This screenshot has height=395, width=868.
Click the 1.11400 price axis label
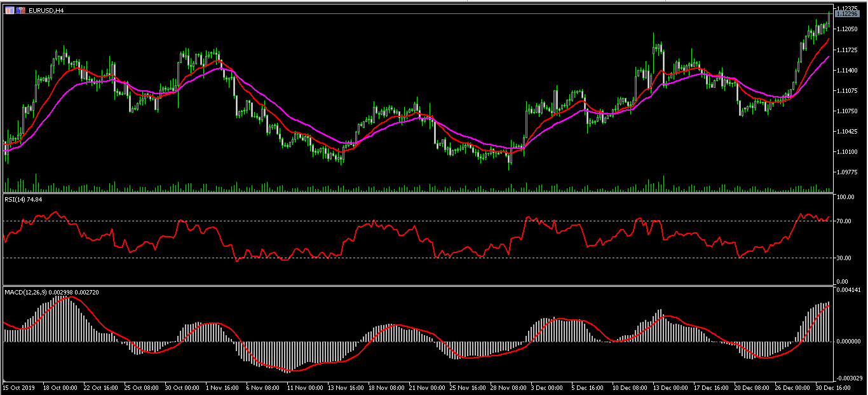(x=846, y=70)
